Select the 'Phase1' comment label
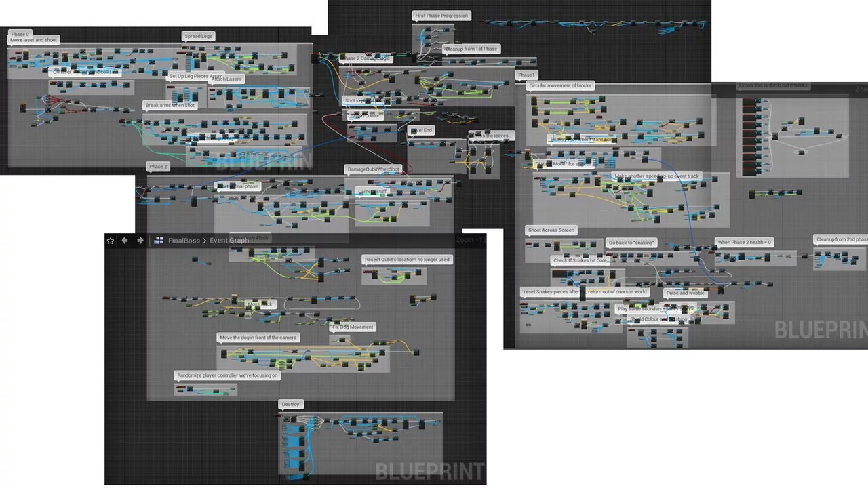This screenshot has height=488, width=868. click(526, 75)
